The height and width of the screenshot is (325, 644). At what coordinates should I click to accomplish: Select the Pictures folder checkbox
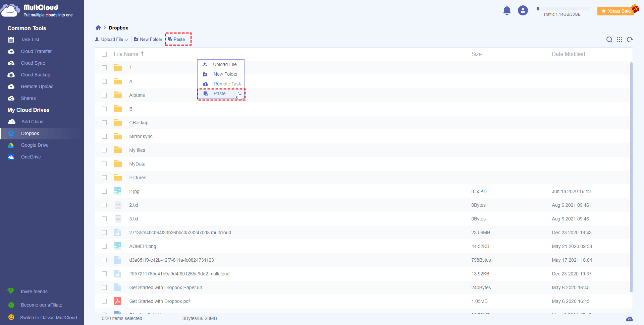pyautogui.click(x=104, y=178)
